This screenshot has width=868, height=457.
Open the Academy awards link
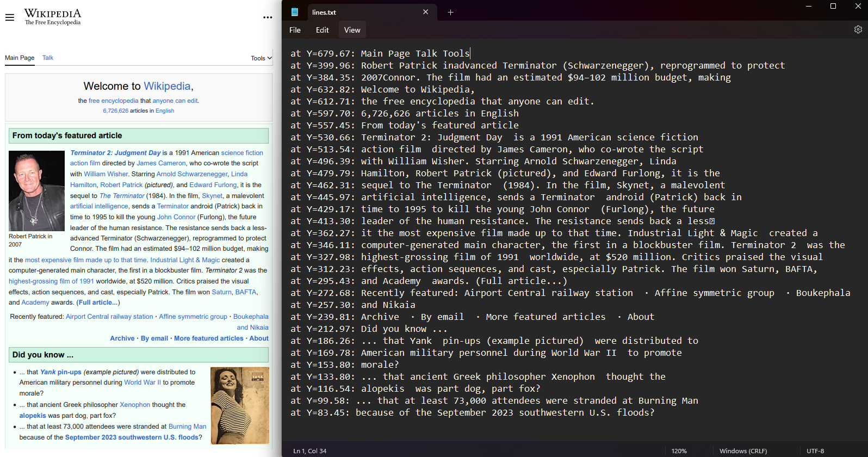click(x=35, y=302)
